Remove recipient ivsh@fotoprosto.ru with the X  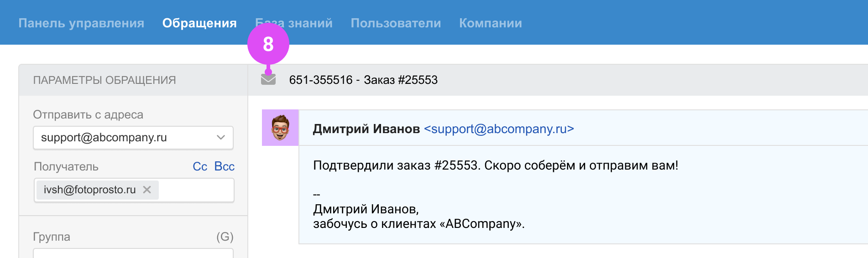[147, 190]
